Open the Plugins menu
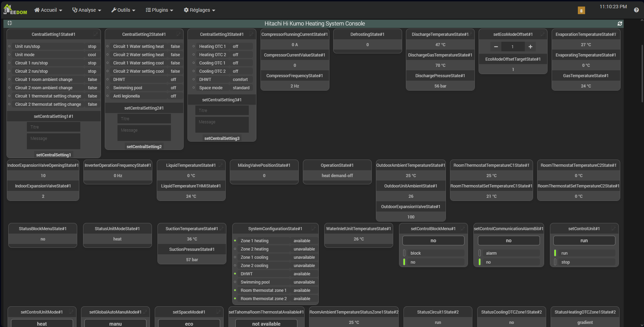Image resolution: width=644 pixels, height=327 pixels. (160, 10)
